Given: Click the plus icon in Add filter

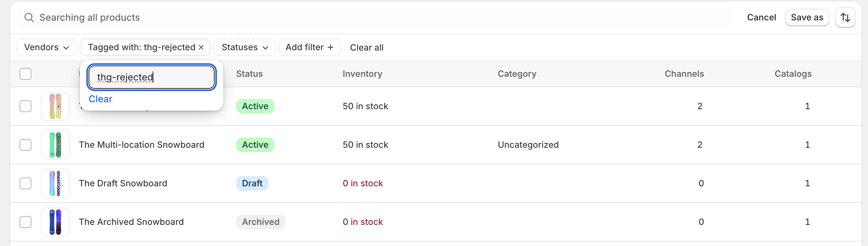Looking at the screenshot, I should pos(331,47).
